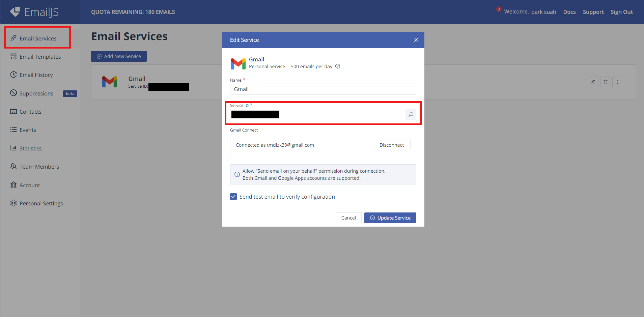Click the Email Services link icon in sidebar
The height and width of the screenshot is (317, 644).
13,38
